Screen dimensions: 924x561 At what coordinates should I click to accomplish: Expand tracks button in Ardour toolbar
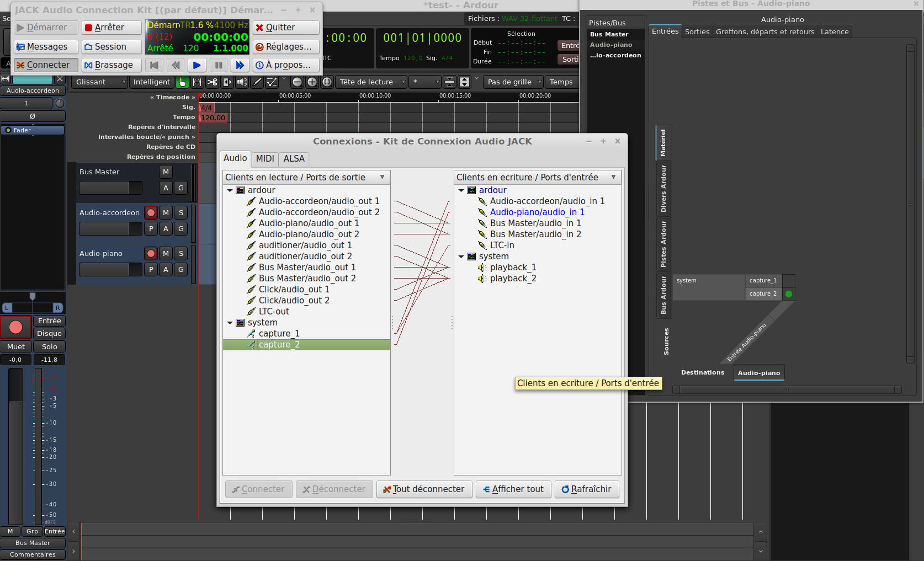[x=465, y=82]
